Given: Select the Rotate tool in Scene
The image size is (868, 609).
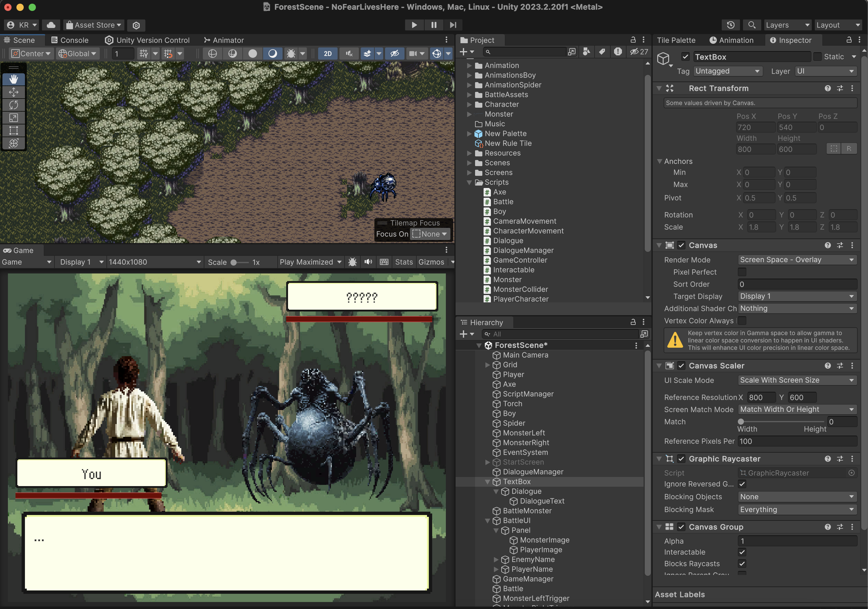Looking at the screenshot, I should coord(14,105).
